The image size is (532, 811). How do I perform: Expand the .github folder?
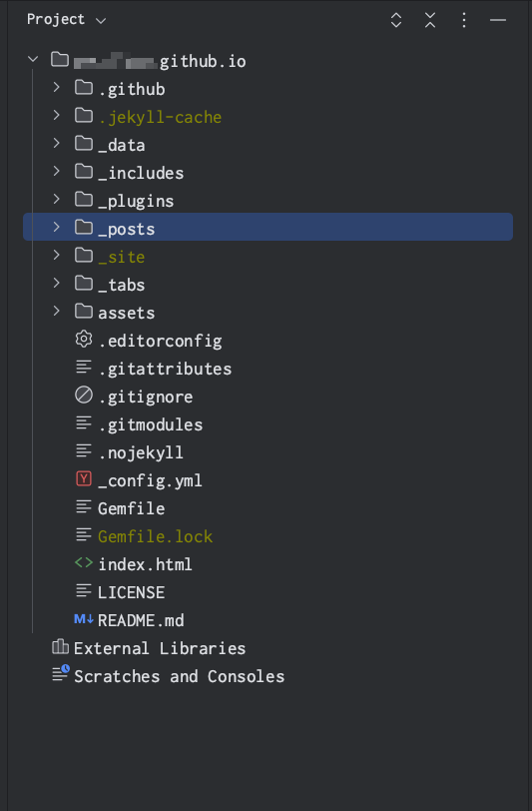click(56, 87)
